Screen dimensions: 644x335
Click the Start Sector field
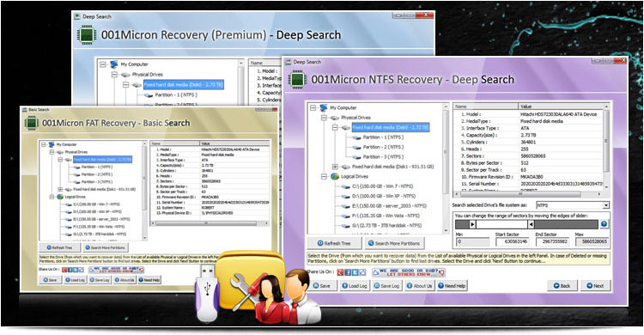[x=513, y=241]
